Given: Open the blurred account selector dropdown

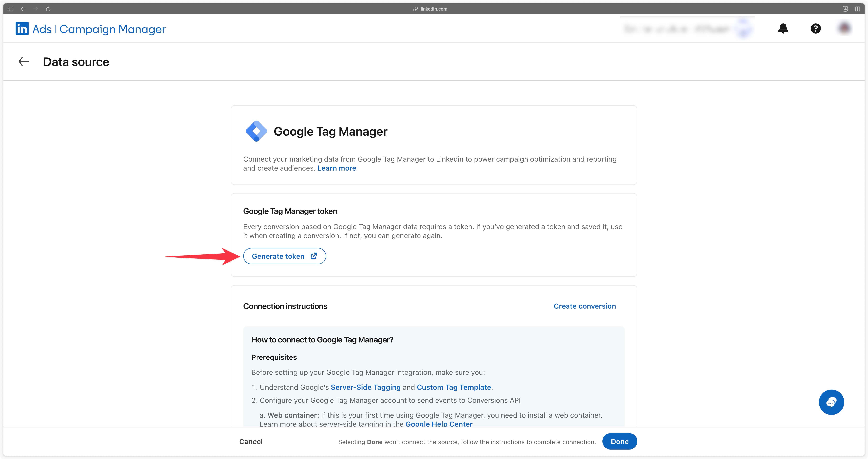Looking at the screenshot, I should click(x=687, y=29).
